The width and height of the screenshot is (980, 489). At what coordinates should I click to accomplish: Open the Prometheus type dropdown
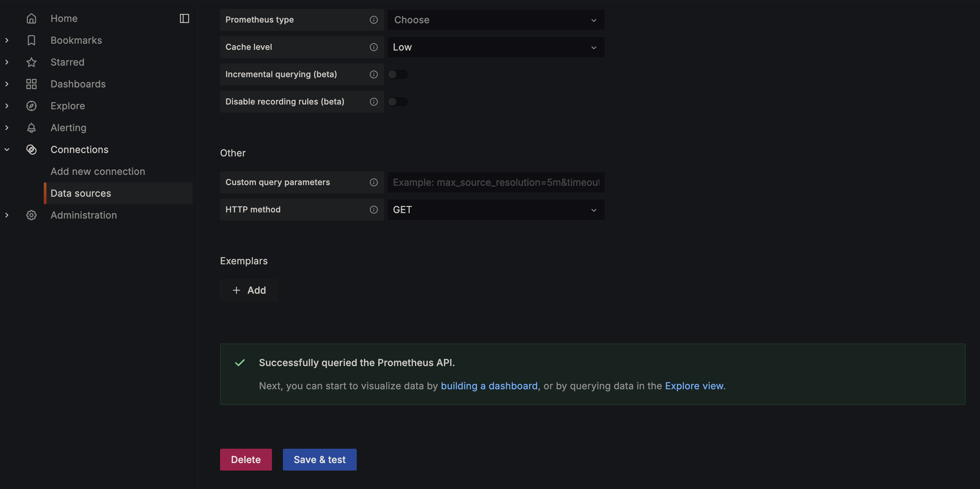coord(495,20)
